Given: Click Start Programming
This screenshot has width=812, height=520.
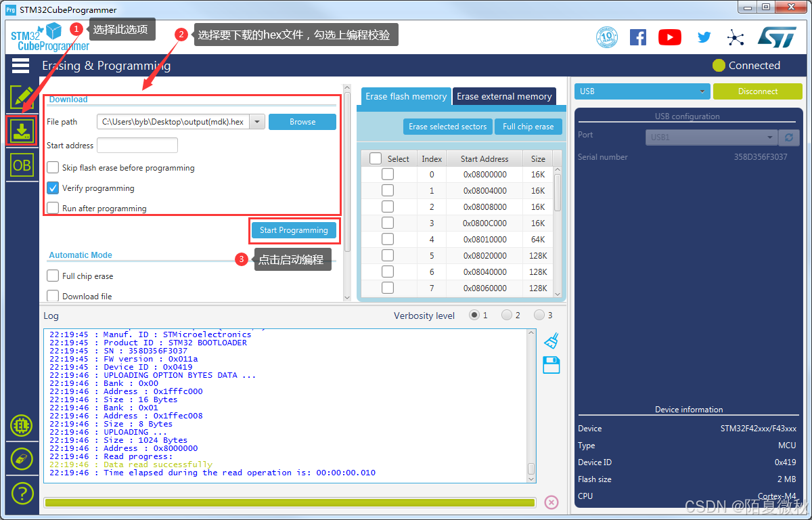Looking at the screenshot, I should (294, 230).
